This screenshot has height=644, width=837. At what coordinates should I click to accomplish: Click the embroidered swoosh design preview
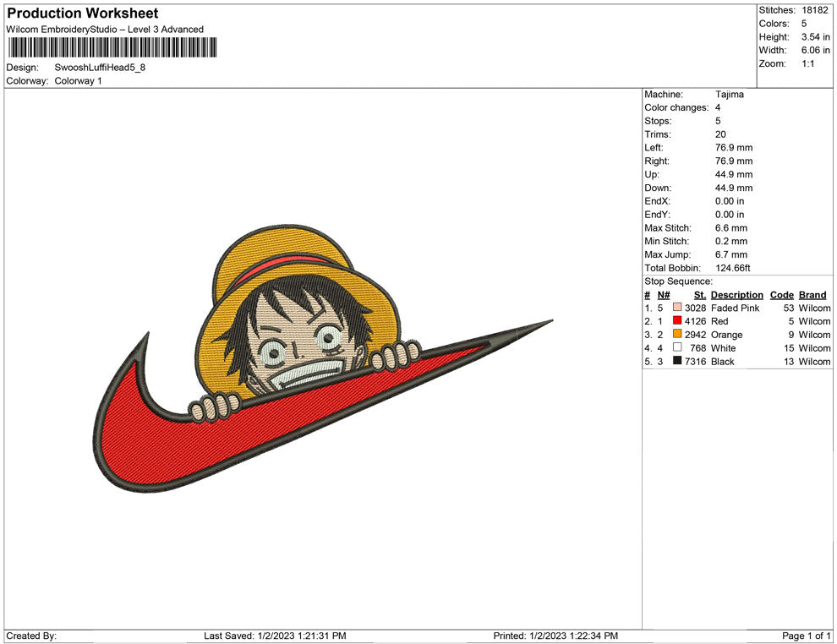click(321, 372)
